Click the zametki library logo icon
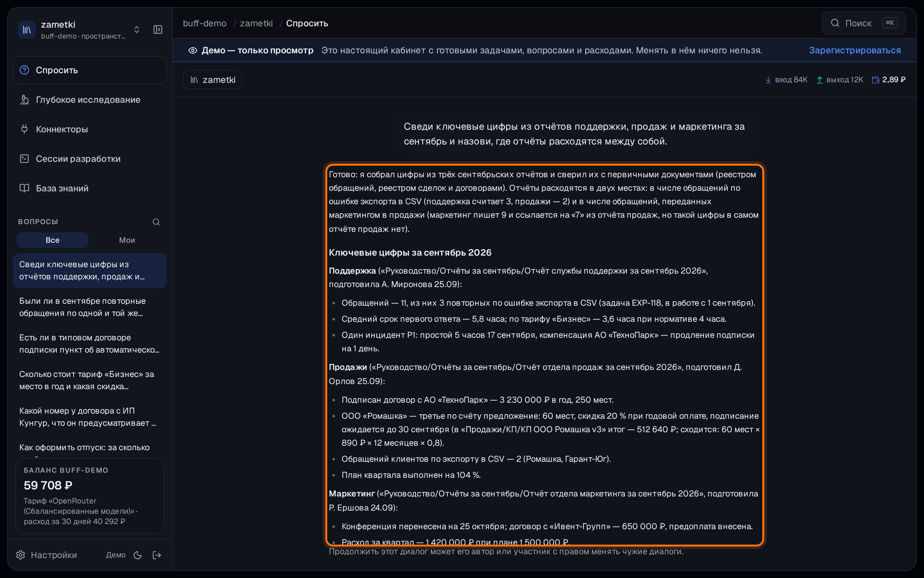Image resolution: width=924 pixels, height=578 pixels. pos(27,30)
